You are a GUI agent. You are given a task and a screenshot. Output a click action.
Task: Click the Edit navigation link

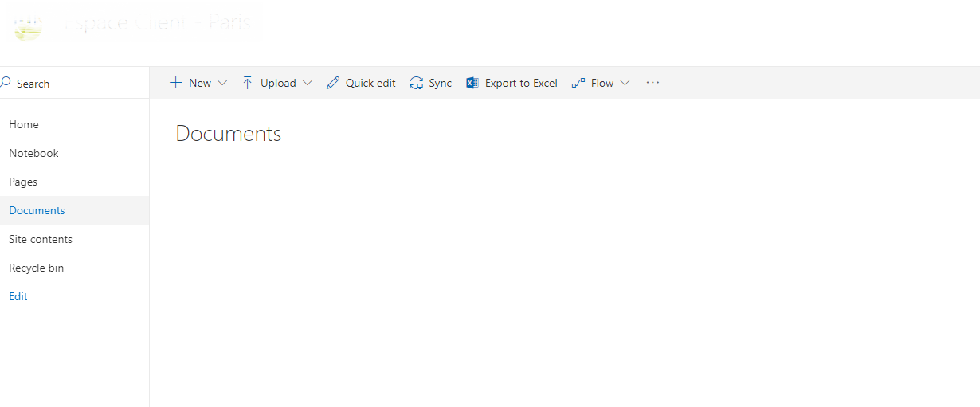coord(18,296)
